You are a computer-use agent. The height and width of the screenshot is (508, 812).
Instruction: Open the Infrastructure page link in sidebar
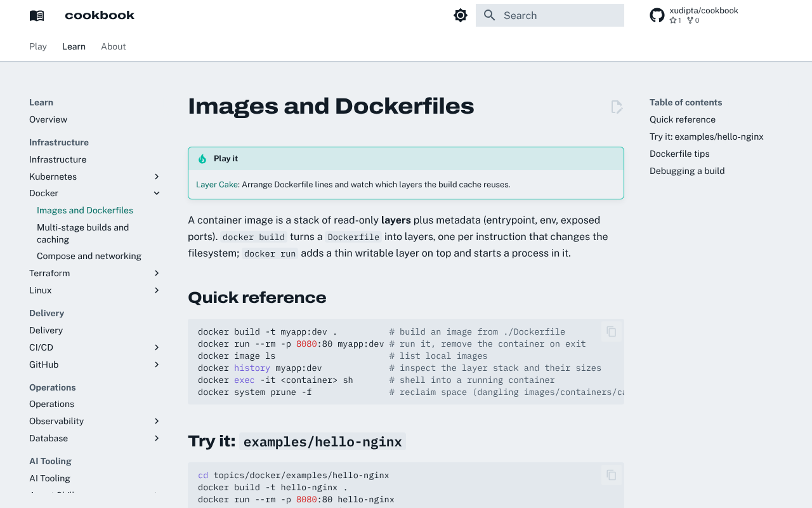(58, 159)
